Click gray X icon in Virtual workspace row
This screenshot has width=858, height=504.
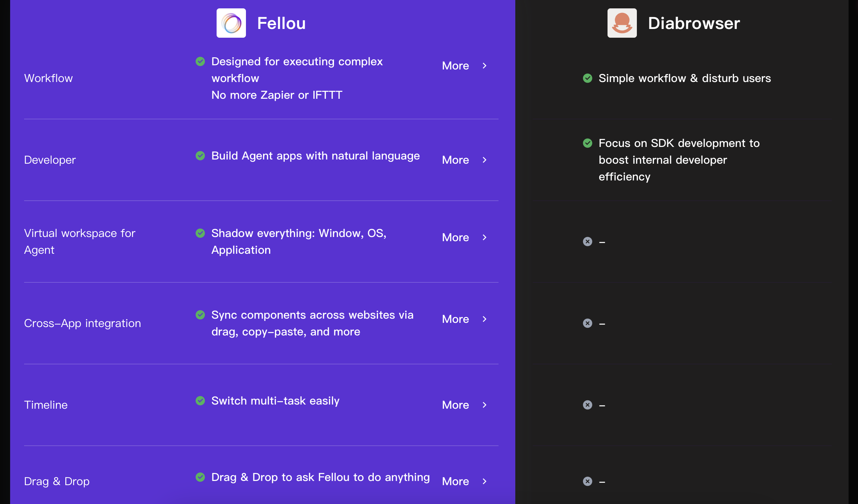pos(588,242)
